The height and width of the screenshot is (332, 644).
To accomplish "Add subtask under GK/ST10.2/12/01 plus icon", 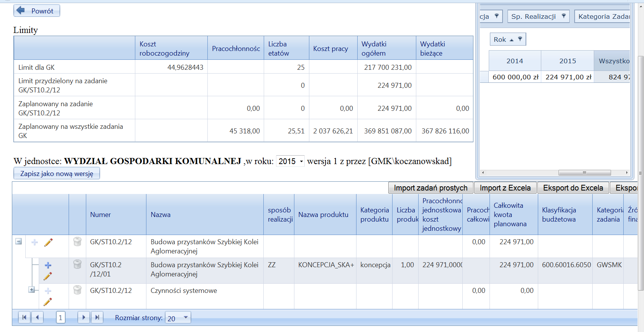I will [48, 265].
